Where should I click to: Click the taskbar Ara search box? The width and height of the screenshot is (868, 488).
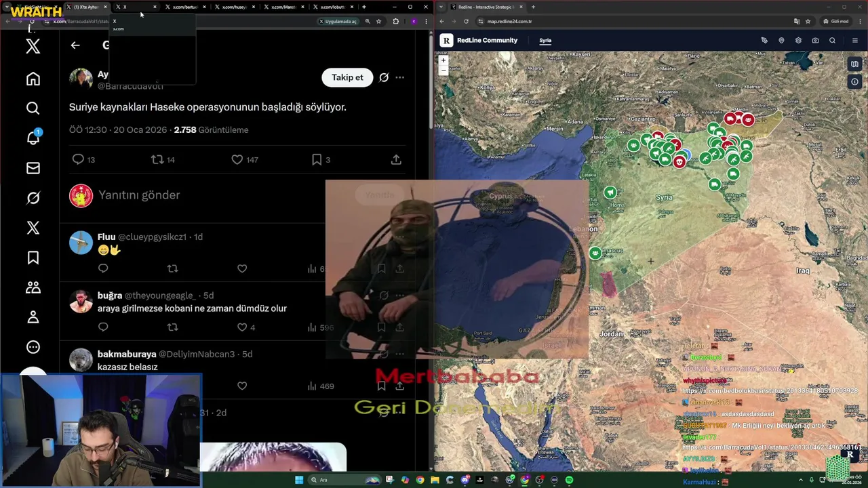point(344,480)
